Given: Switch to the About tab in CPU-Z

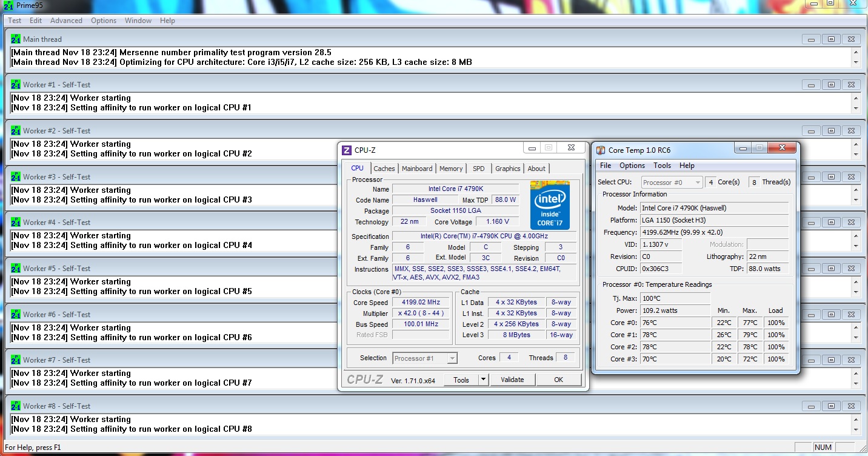Looking at the screenshot, I should tap(536, 169).
